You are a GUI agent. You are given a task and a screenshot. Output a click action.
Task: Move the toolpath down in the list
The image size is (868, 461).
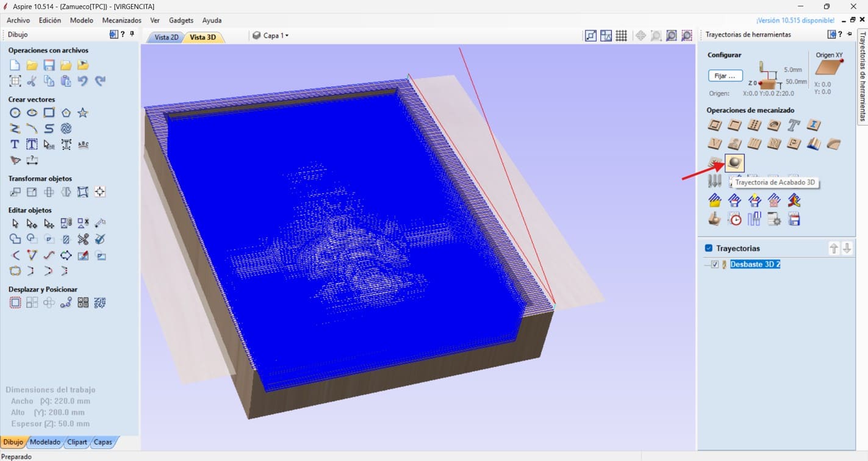[847, 248]
